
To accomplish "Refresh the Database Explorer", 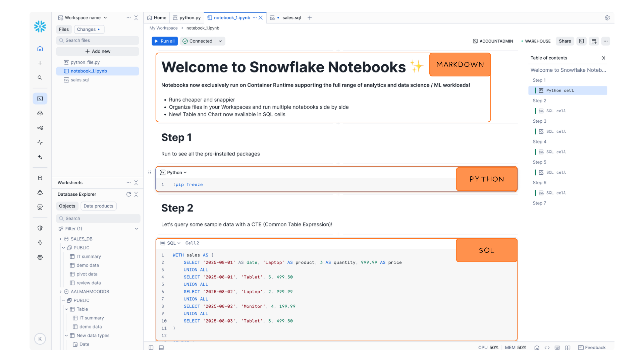I will (128, 194).
